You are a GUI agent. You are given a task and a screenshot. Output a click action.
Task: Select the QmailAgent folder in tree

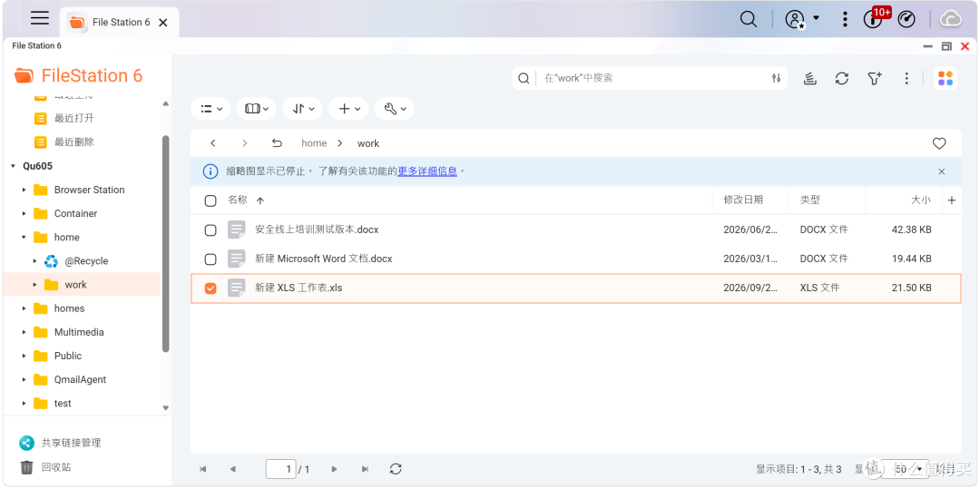82,380
